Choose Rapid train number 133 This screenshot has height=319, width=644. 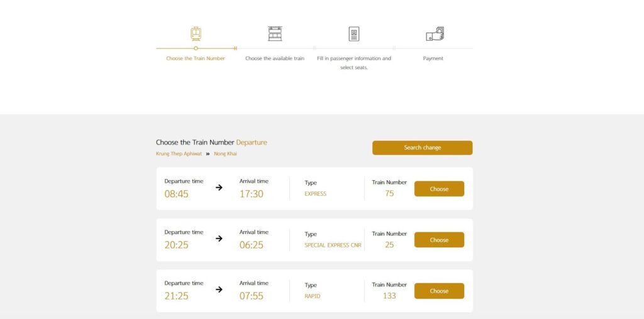click(x=439, y=291)
